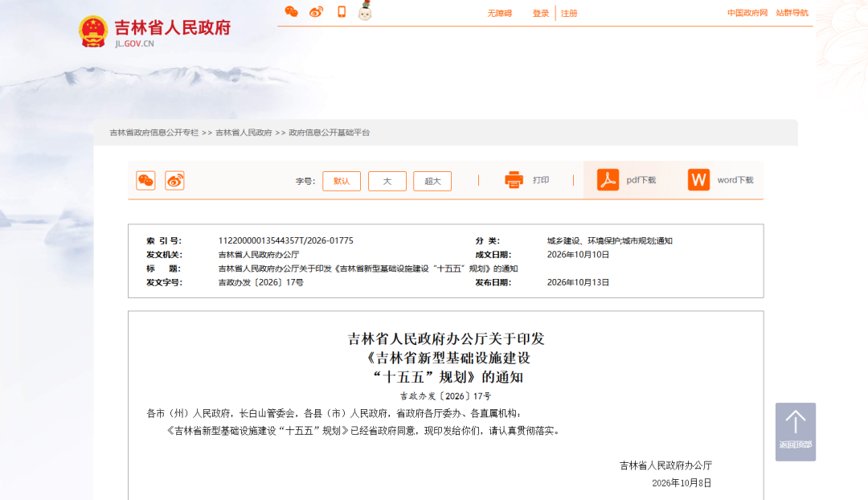Select the 默认 font size
This screenshot has height=500, width=868.
pos(342,181)
